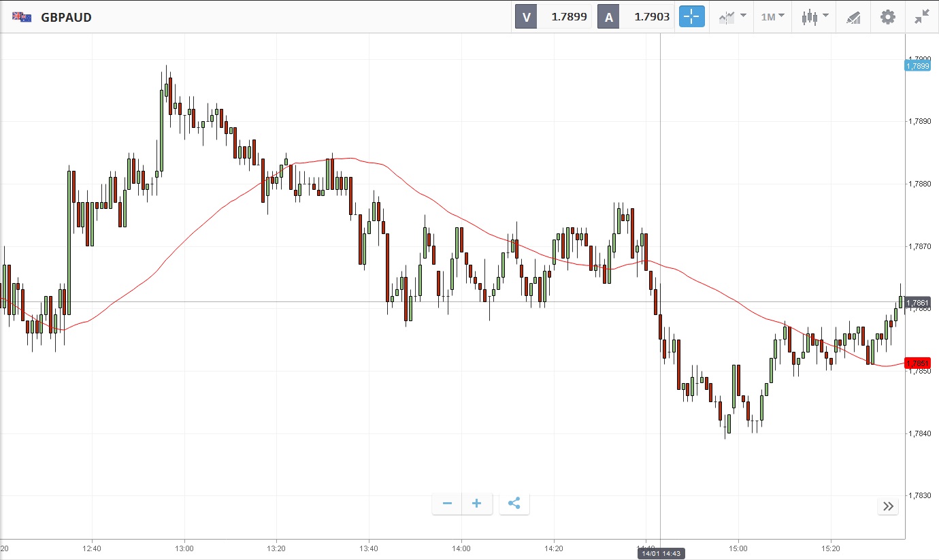The image size is (939, 560).
Task: Open chart settings gear icon
Action: tap(888, 17)
